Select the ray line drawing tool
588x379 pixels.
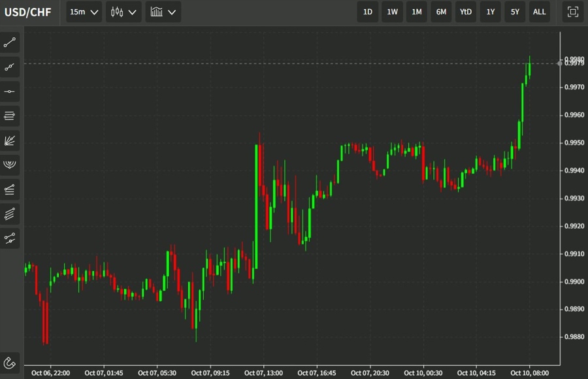point(10,67)
